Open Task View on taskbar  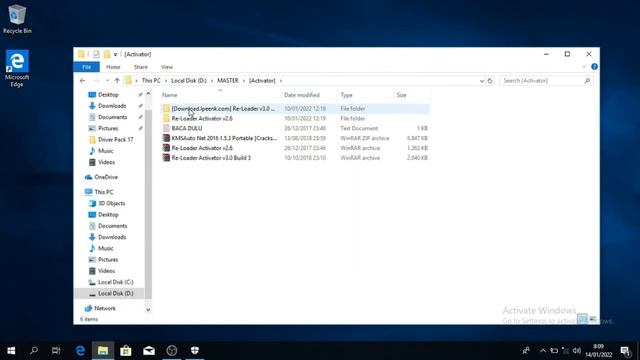pyautogui.click(x=56, y=351)
